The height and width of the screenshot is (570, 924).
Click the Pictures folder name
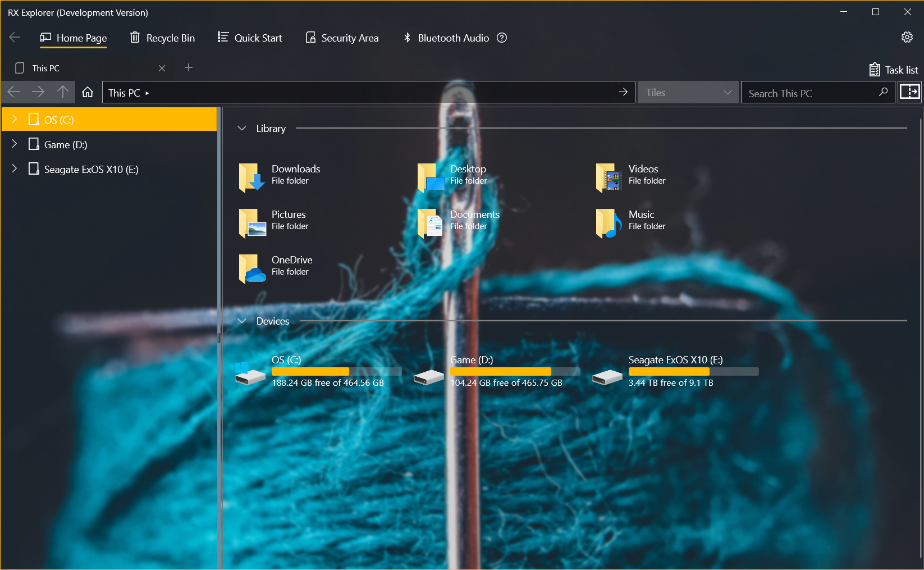coord(289,215)
